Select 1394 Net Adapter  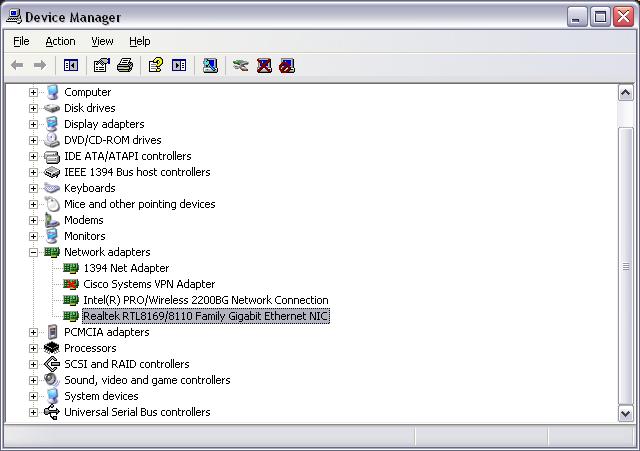[x=126, y=268]
